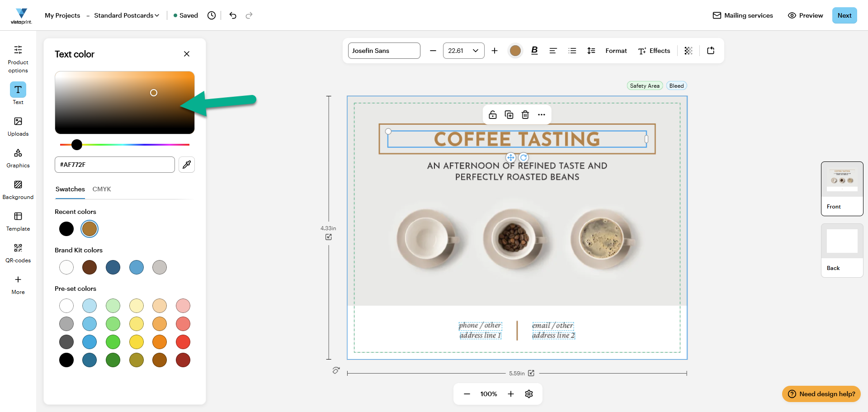This screenshot has width=868, height=412.
Task: Open canvas view settings gear
Action: pos(529,394)
